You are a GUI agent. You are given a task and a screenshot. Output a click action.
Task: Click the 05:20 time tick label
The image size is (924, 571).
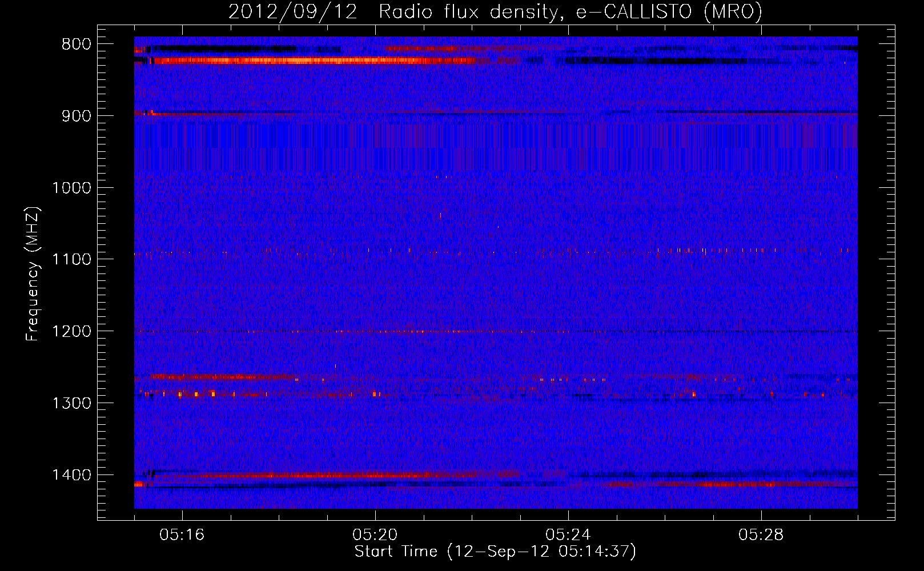[x=375, y=535]
